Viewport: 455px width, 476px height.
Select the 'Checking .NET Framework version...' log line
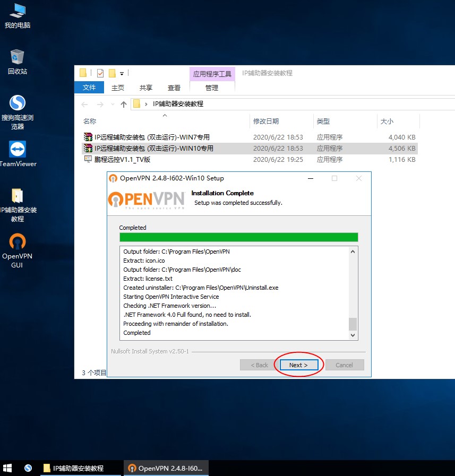(170, 306)
